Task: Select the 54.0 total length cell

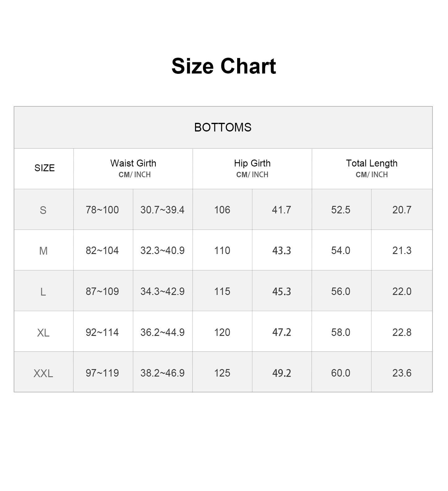Action: tap(341, 251)
